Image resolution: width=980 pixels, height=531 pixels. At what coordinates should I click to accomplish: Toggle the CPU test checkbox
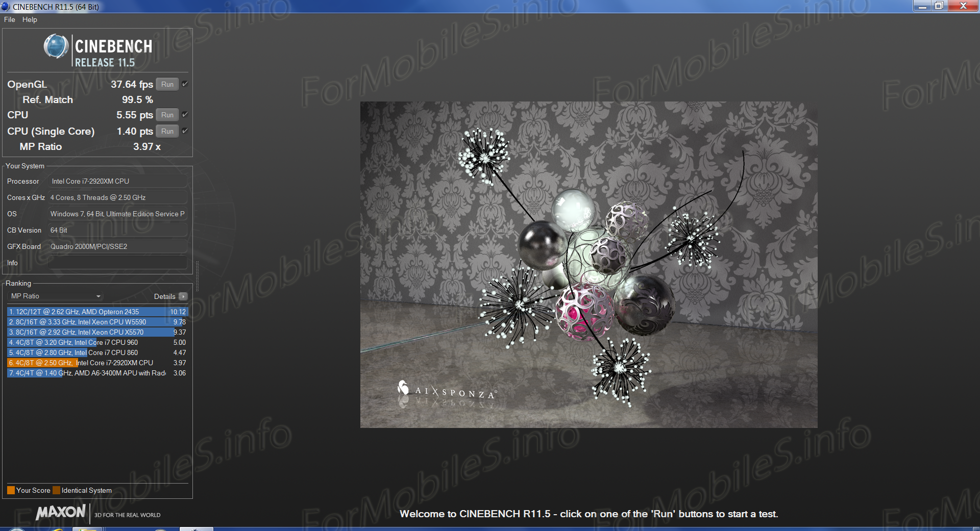[185, 115]
